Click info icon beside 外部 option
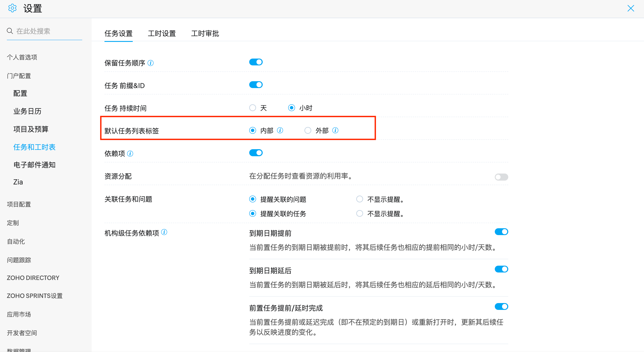 point(335,130)
